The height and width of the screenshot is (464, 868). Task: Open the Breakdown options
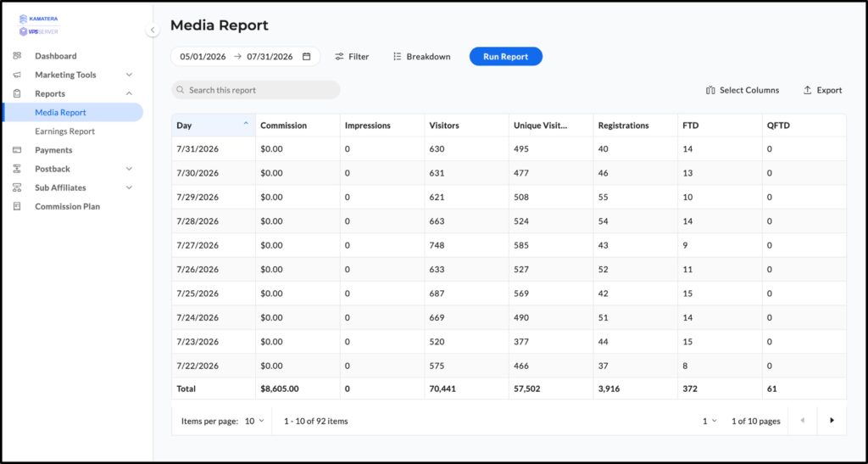(422, 57)
